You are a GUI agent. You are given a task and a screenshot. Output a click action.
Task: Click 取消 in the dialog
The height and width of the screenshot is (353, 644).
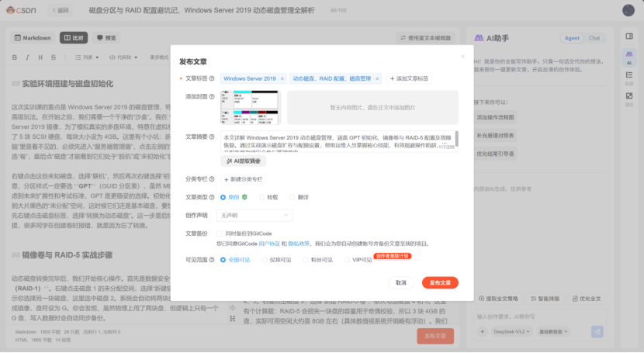click(x=401, y=283)
